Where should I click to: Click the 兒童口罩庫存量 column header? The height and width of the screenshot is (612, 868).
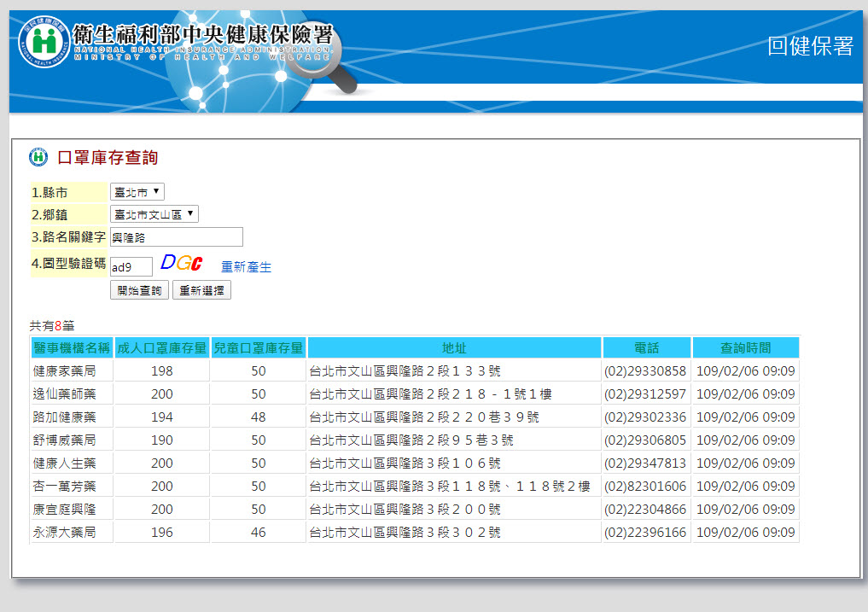pos(259,347)
